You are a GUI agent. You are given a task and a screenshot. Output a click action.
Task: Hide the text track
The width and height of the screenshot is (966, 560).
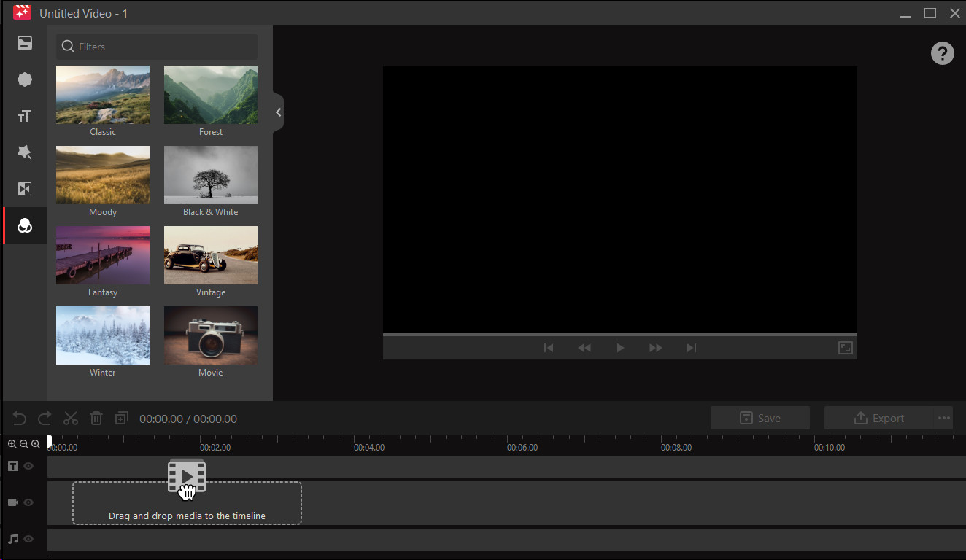28,466
